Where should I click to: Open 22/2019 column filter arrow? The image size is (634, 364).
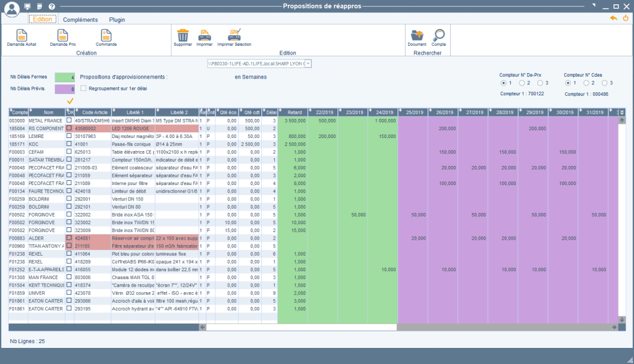tap(310, 110)
